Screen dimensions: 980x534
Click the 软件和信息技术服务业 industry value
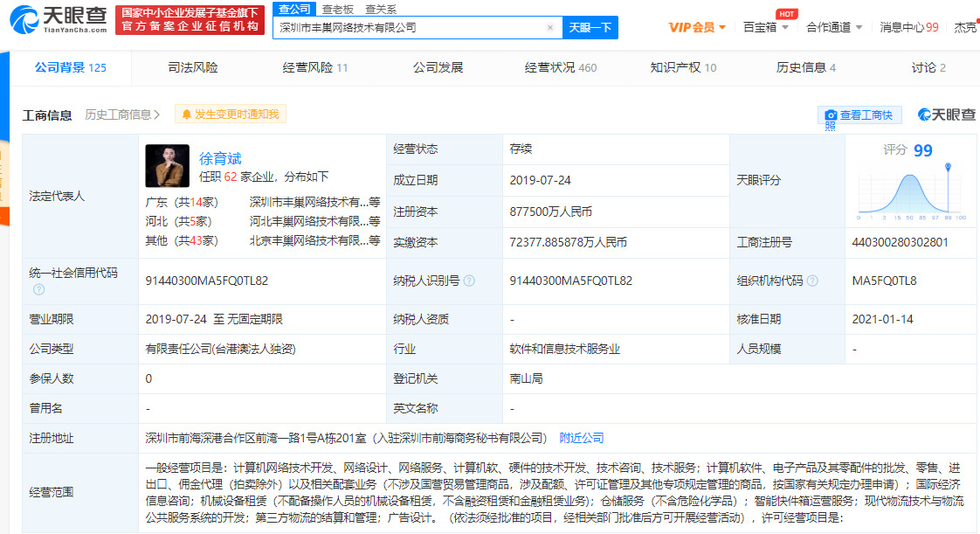pos(564,349)
